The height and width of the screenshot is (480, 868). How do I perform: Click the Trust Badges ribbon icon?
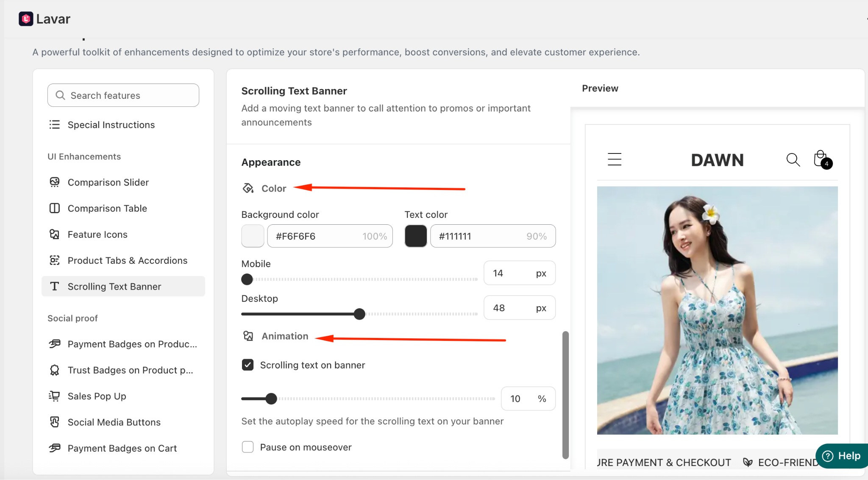[55, 370]
